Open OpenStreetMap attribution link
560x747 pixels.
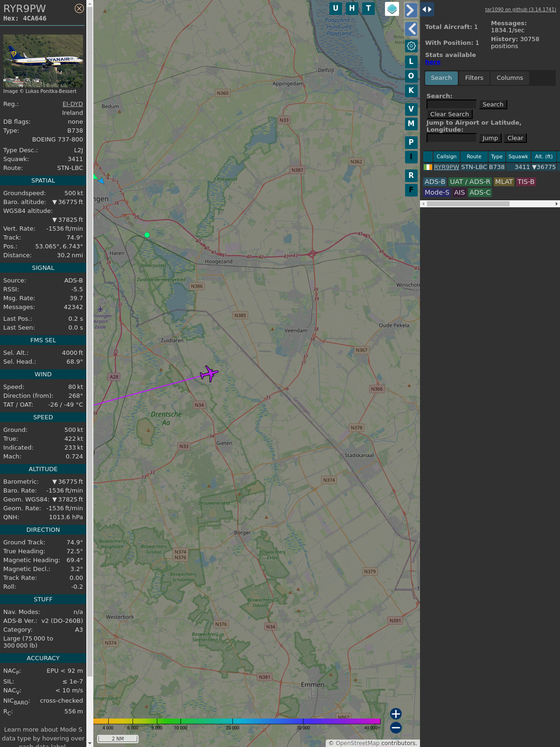pyautogui.click(x=357, y=743)
